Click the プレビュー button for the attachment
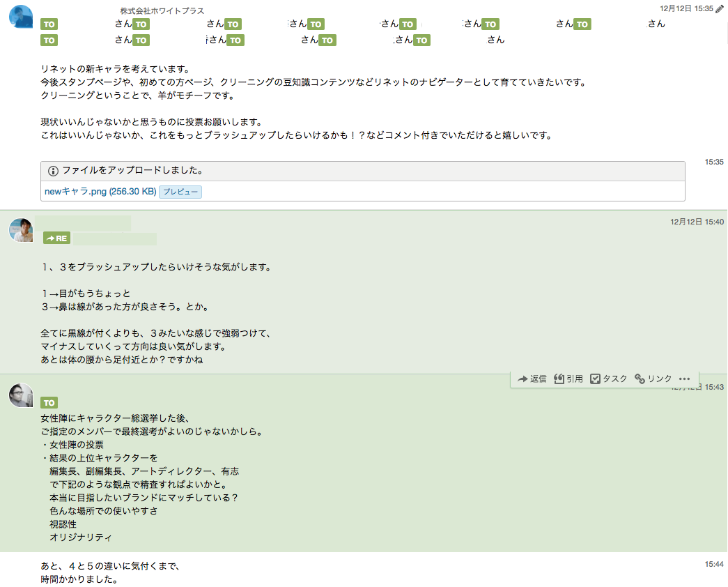The image size is (728, 587). point(180,192)
